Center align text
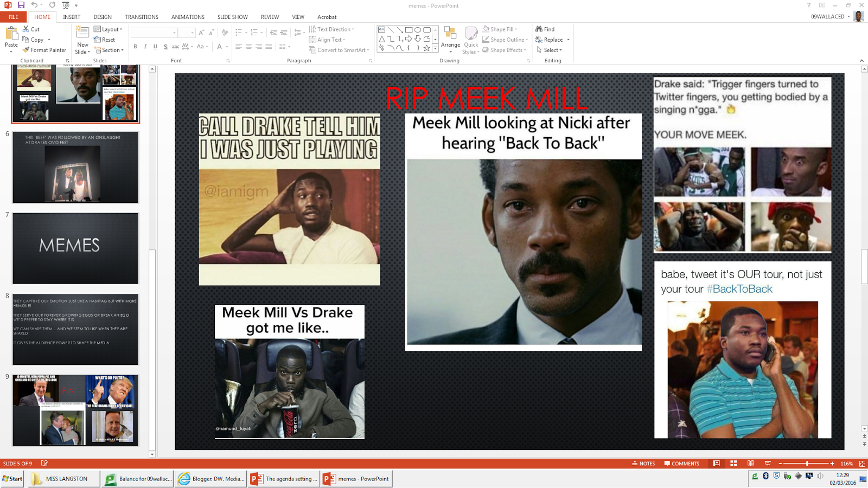 (248, 47)
